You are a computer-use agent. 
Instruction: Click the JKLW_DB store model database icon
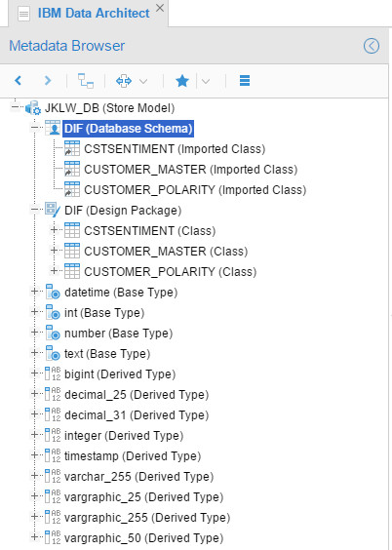(x=33, y=108)
